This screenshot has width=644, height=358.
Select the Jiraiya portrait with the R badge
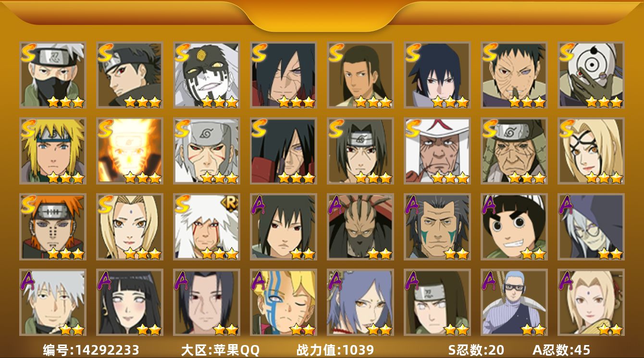click(x=207, y=227)
